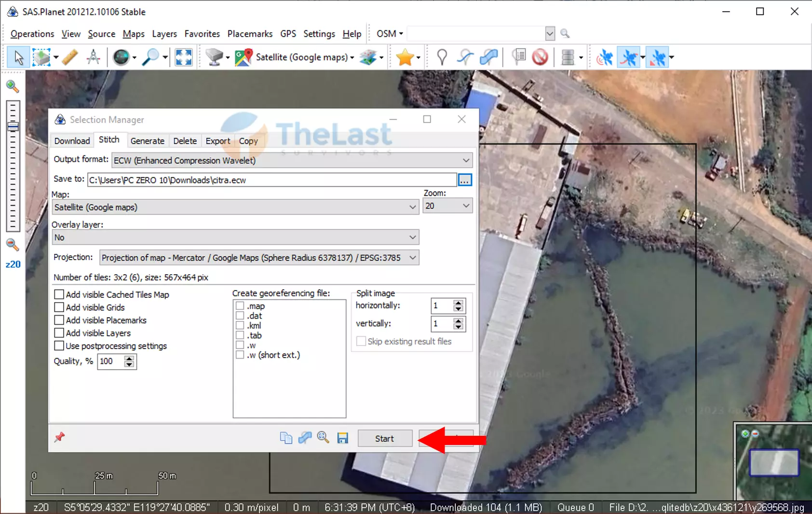This screenshot has height=514, width=812.
Task: Decrease Split image vertically value
Action: (x=458, y=327)
